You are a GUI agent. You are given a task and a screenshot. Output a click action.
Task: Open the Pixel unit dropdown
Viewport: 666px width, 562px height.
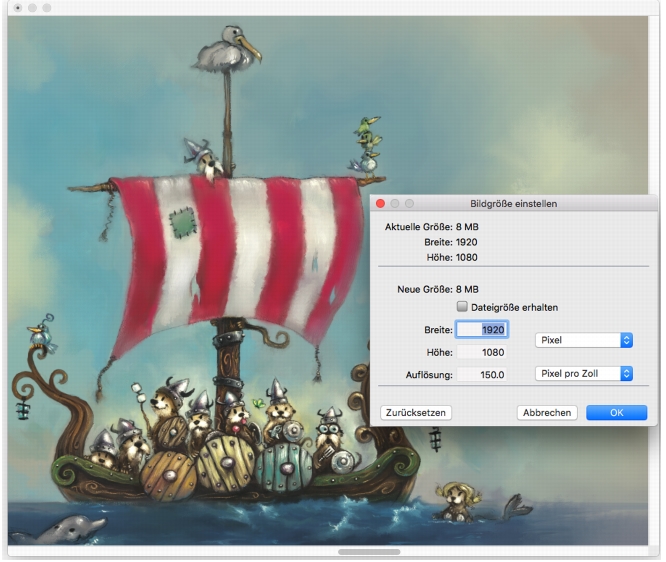click(584, 340)
